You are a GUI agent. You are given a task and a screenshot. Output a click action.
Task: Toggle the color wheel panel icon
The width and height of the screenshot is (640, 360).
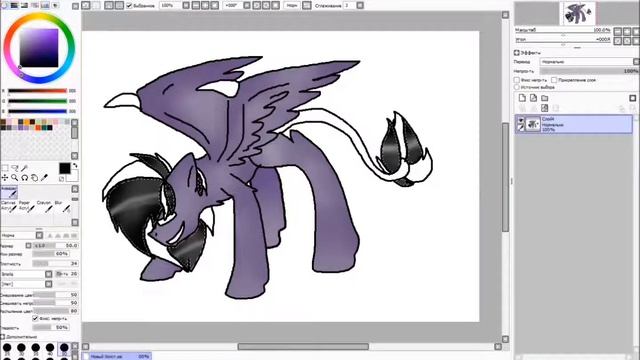[4, 5]
